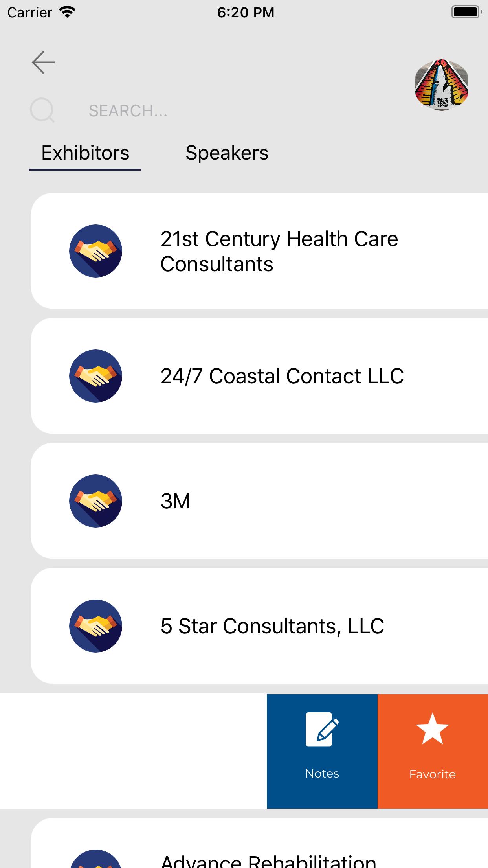Switch to the Speakers tab
This screenshot has width=488, height=868.
[227, 153]
